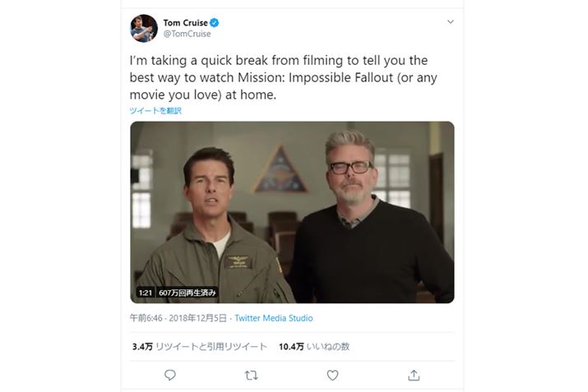Open the Tom Cruise display name link

185,22
